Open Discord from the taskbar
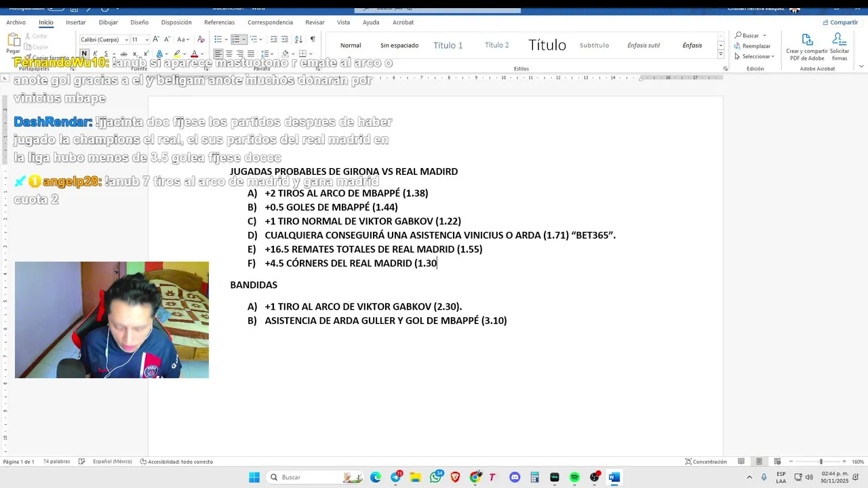Viewport: 868px width, 488px height. pyautogui.click(x=515, y=477)
